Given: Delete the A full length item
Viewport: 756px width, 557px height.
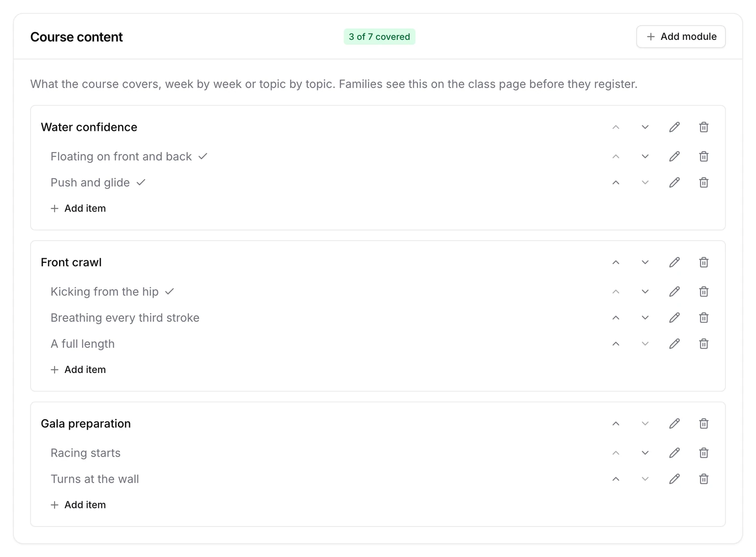Looking at the screenshot, I should coord(704,344).
